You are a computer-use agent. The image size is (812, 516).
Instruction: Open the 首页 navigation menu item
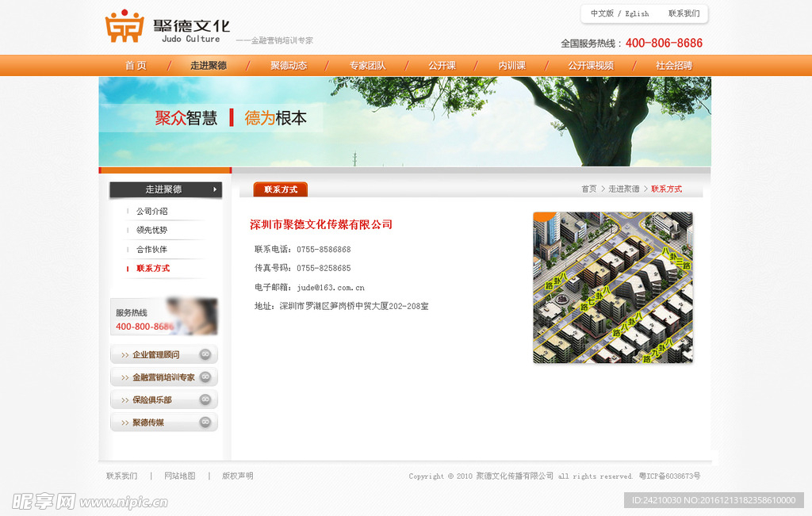tap(136, 66)
